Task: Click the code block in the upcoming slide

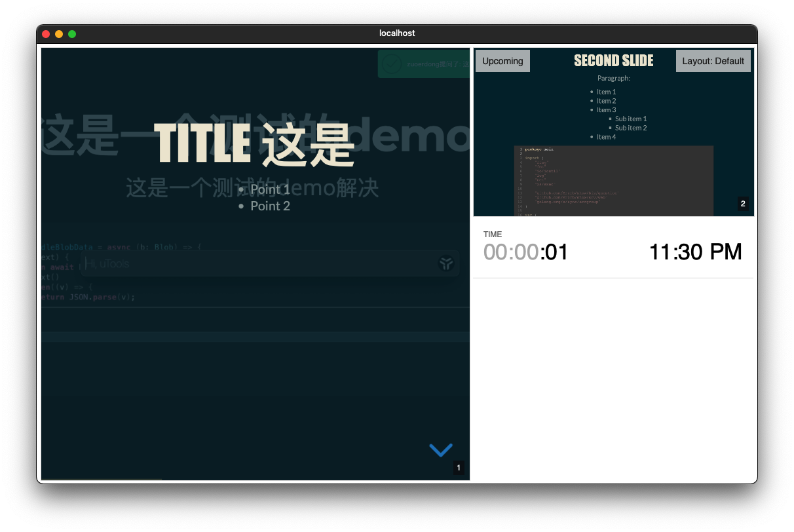Action: [613, 180]
